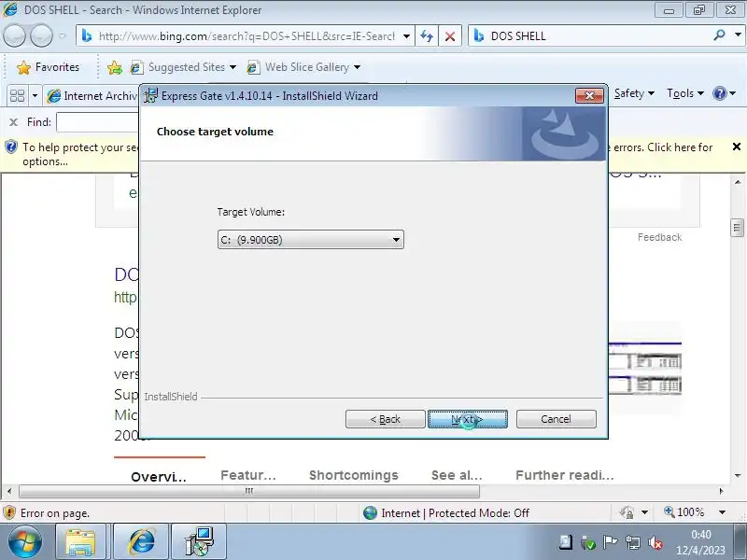Click the installer setup taskbar icon
The width and height of the screenshot is (747, 560).
199,542
